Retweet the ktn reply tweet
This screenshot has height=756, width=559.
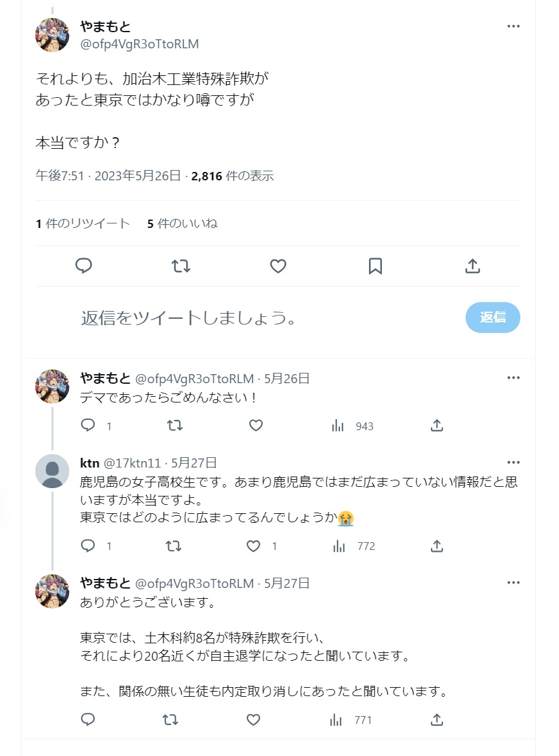(174, 546)
